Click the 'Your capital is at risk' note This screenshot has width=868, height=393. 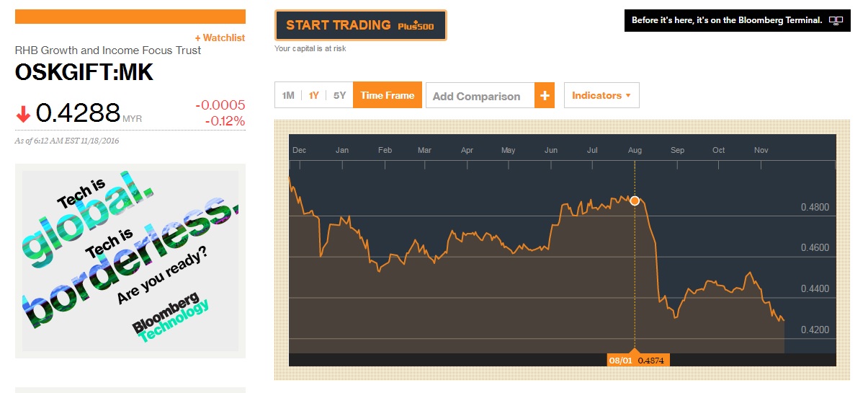(310, 49)
